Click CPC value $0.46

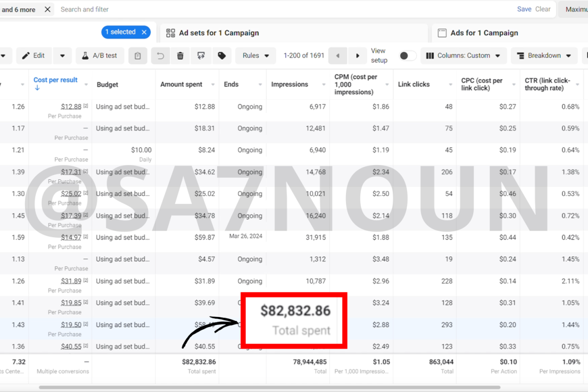tap(508, 194)
